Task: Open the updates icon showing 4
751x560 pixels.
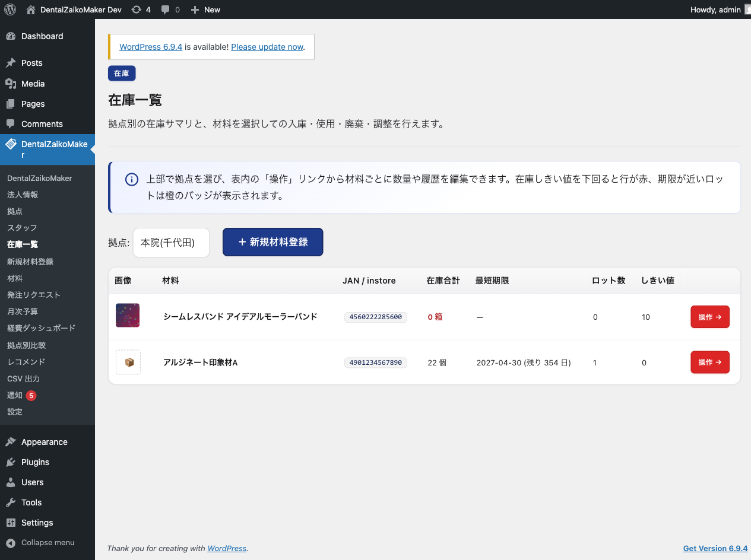Action: coord(137,9)
